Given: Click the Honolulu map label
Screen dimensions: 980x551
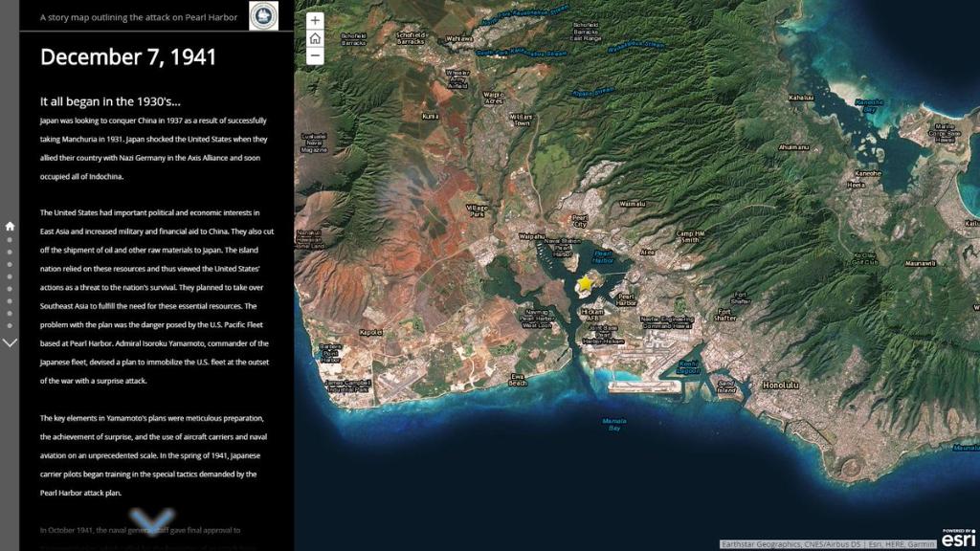Looking at the screenshot, I should [x=781, y=386].
